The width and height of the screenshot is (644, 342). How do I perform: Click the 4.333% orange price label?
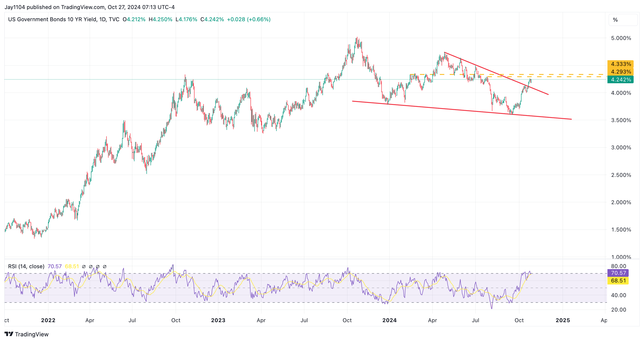point(621,64)
